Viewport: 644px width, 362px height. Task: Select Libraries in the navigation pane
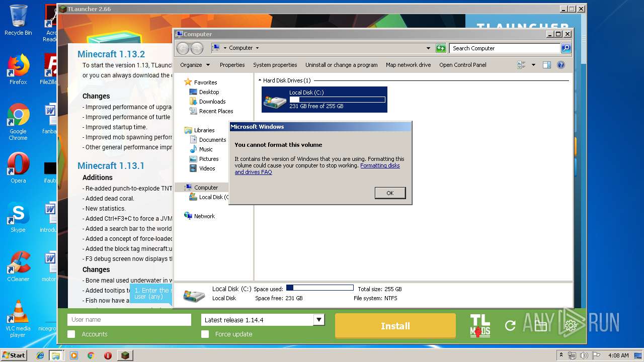click(x=199, y=130)
